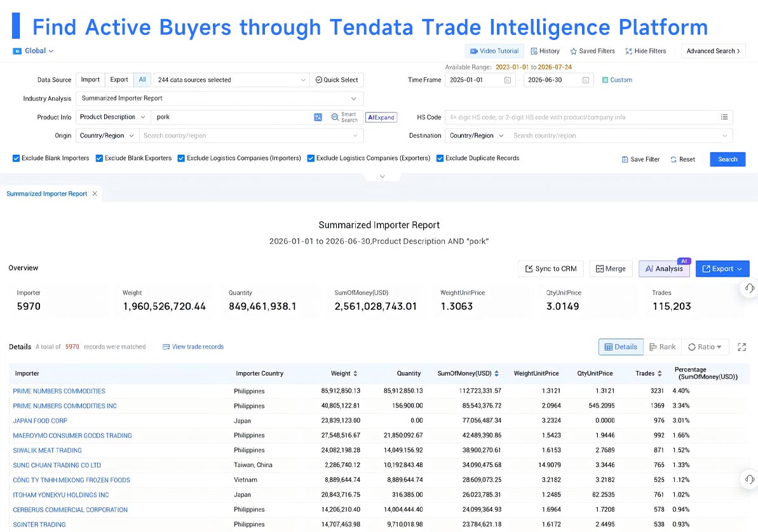
Task: Click the Quick Select check icon
Action: 318,80
